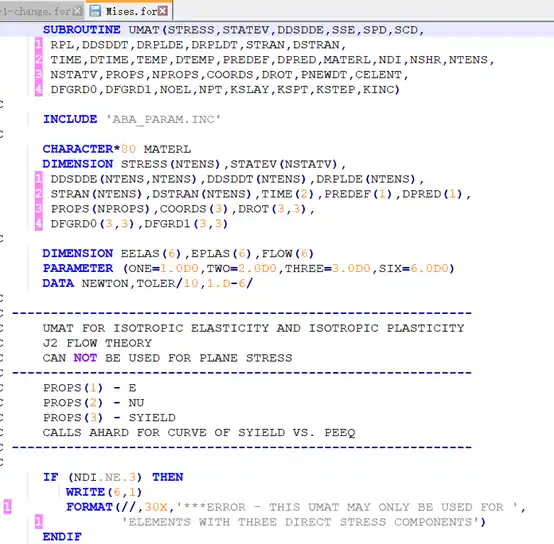Image resolution: width=554 pixels, height=544 pixels.
Task: Click the comment line J2 FLOW THEORY
Action: [97, 343]
